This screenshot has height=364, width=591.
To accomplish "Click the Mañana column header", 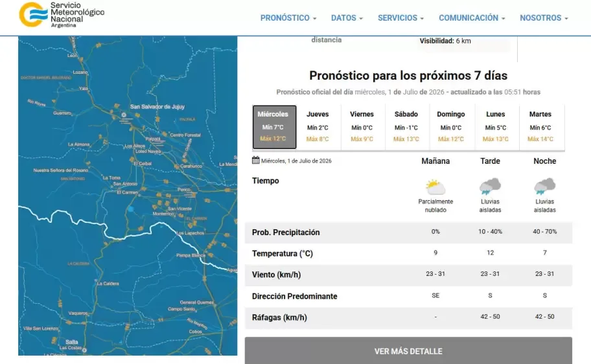I will [x=435, y=161].
